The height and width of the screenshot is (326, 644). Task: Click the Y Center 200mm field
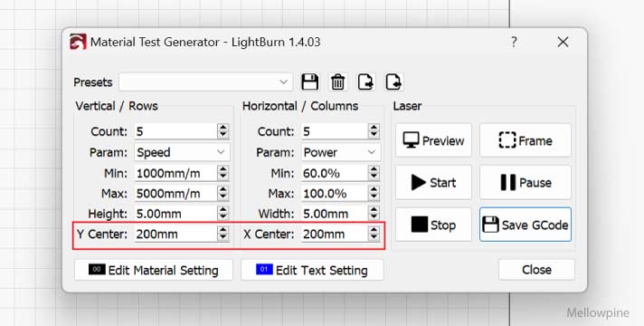pyautogui.click(x=175, y=234)
